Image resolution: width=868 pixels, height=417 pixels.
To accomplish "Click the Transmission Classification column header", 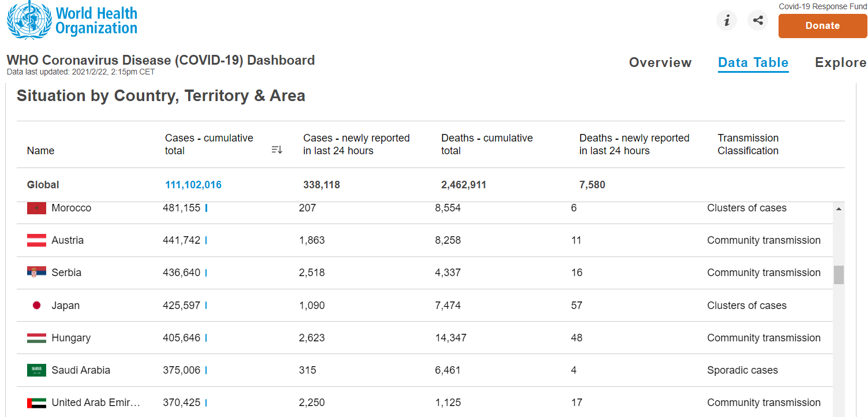I will [x=748, y=144].
